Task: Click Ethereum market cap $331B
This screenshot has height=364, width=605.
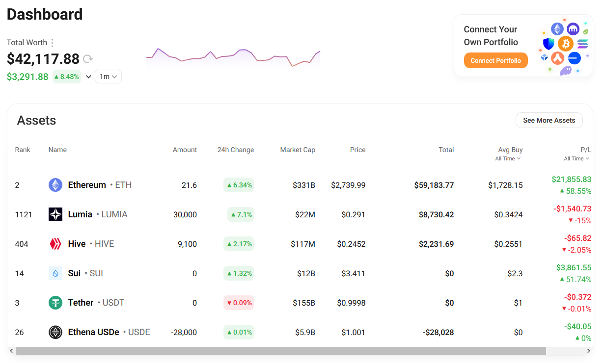Action: (x=304, y=185)
